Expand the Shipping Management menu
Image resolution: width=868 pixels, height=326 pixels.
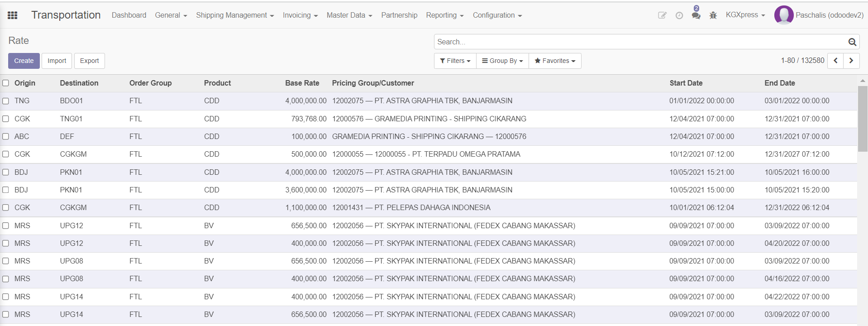[235, 15]
